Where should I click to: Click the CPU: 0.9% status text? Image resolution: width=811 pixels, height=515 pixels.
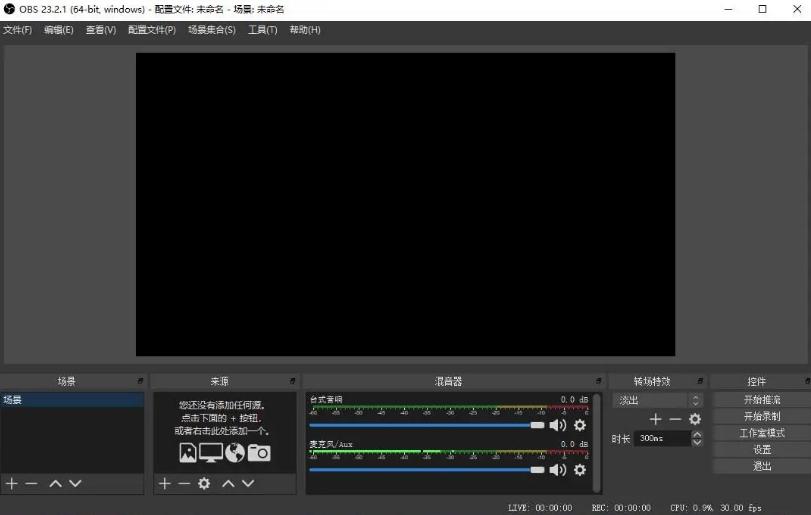click(692, 508)
